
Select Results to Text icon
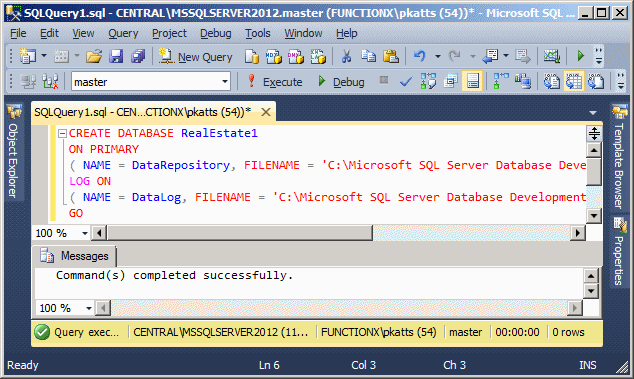tap(551, 81)
